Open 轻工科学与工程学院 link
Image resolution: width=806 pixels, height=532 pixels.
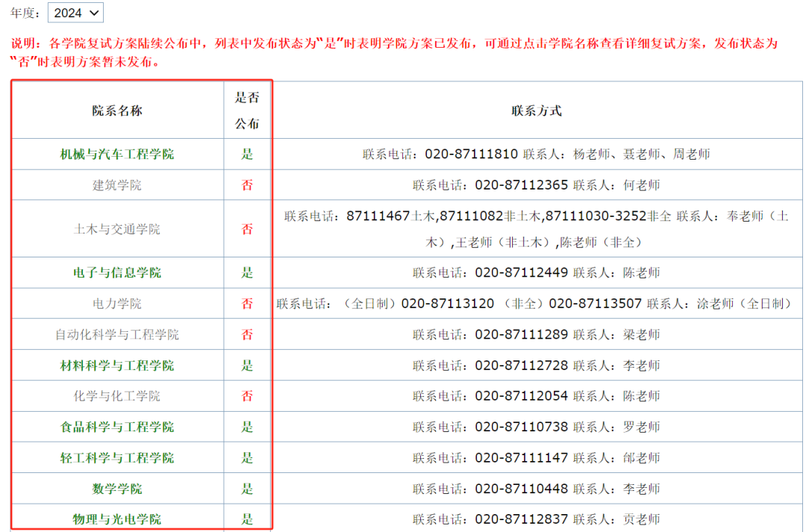[117, 457]
